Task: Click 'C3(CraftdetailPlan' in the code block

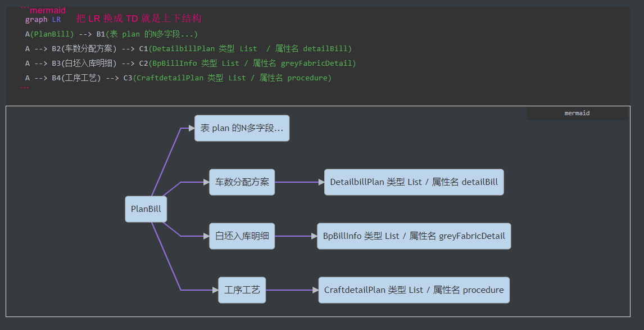Action: tap(163, 78)
